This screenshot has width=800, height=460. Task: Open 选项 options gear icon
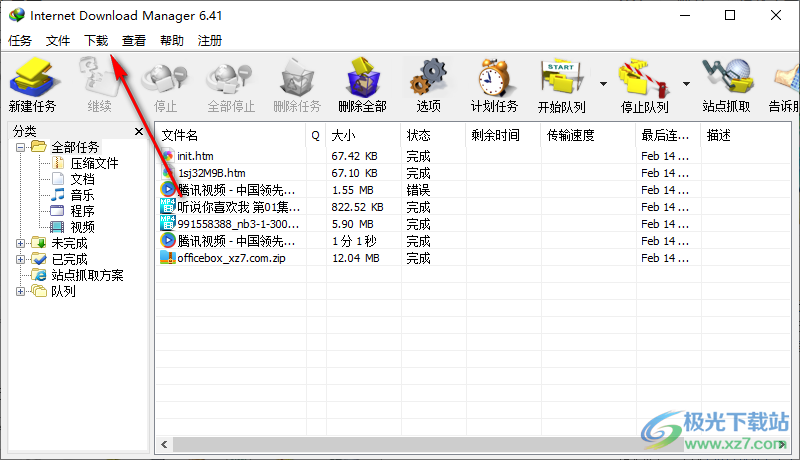coord(428,78)
